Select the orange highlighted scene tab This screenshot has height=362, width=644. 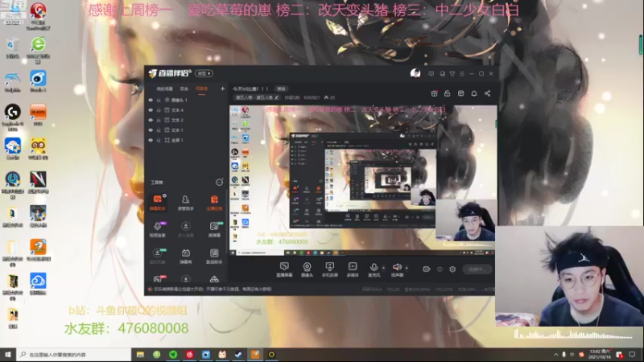[x=202, y=88]
